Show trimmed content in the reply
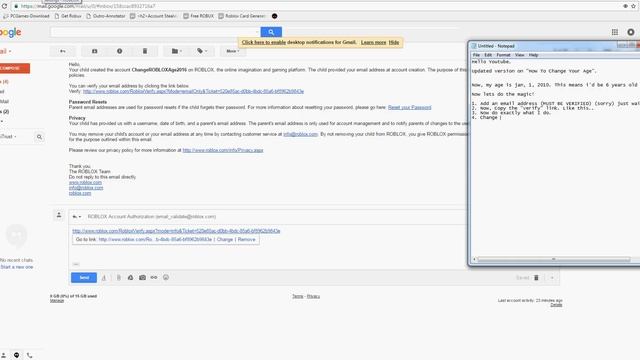This screenshot has width=640, height=360. pyautogui.click(x=76, y=264)
